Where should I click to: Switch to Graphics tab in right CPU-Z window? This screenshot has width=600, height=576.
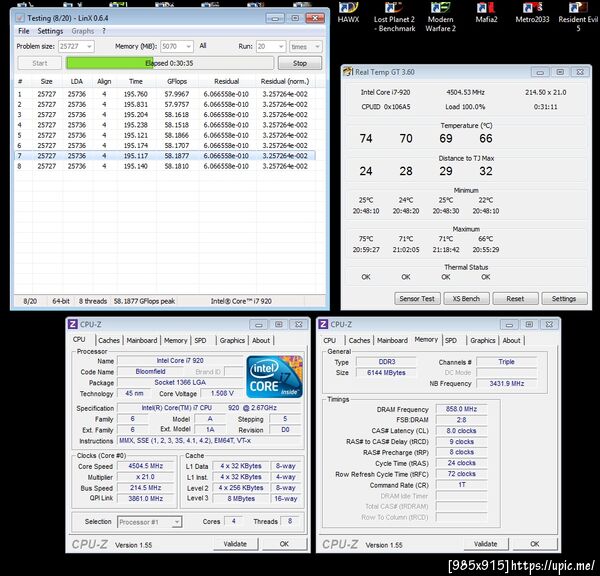click(483, 340)
